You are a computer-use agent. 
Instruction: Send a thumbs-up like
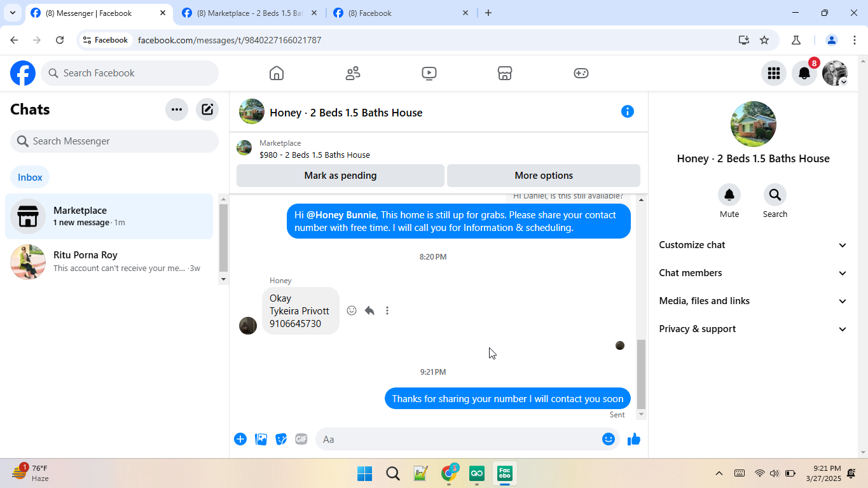click(x=634, y=439)
